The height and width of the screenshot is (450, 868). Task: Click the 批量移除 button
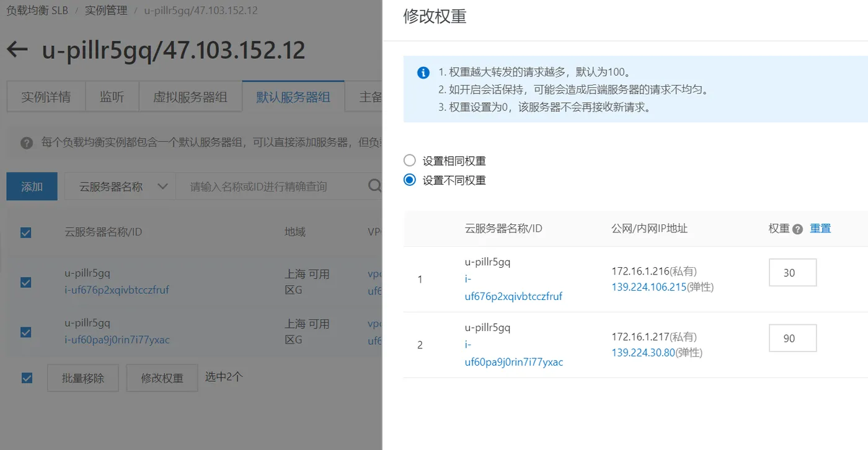(83, 378)
